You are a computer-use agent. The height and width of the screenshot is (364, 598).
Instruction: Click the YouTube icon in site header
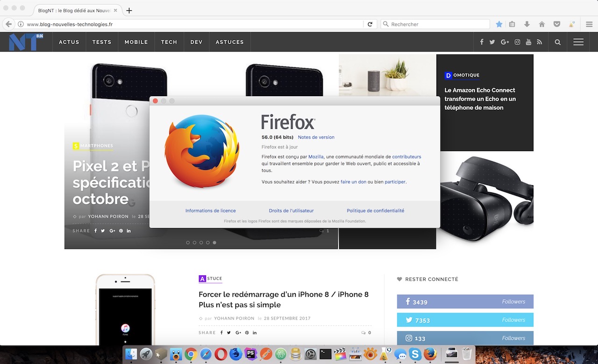[x=528, y=42]
